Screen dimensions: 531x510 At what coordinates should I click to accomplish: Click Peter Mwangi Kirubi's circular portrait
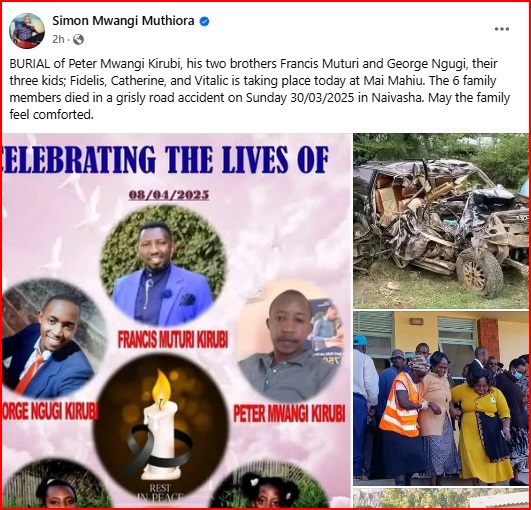289,342
